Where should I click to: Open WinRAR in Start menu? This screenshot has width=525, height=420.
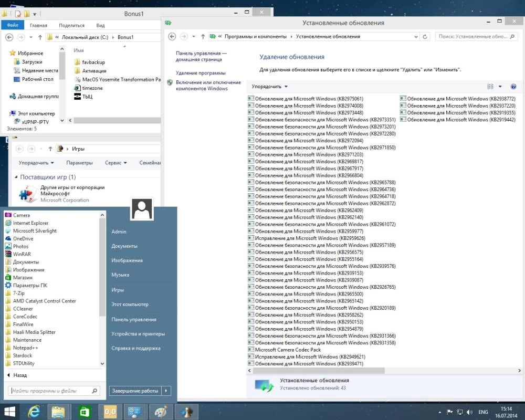click(x=22, y=254)
